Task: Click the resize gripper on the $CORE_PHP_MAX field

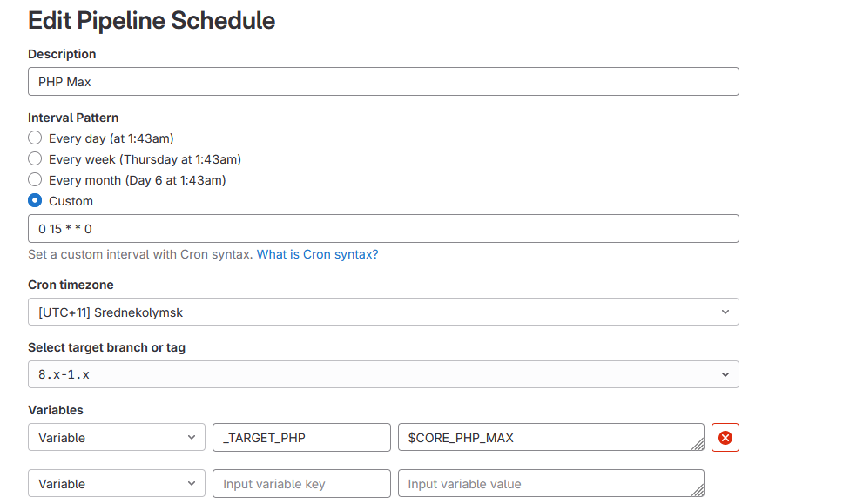Action: [699, 444]
